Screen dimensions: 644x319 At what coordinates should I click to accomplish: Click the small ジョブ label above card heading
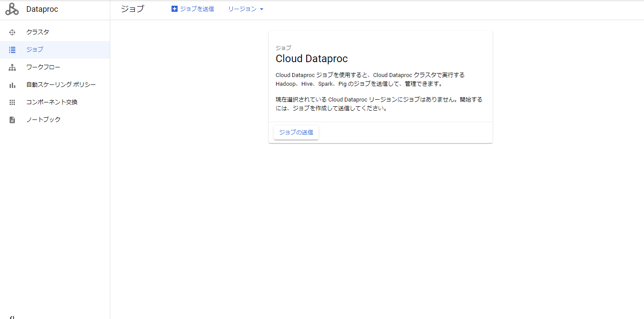click(283, 48)
